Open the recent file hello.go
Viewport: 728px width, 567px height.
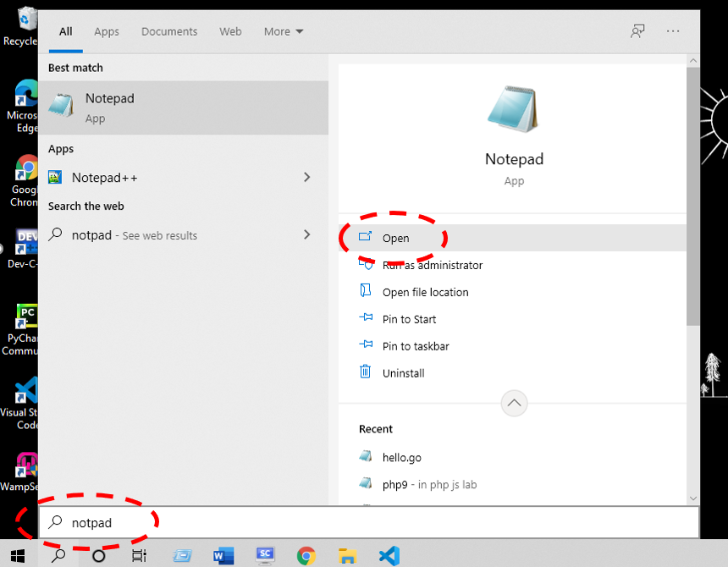[401, 457]
